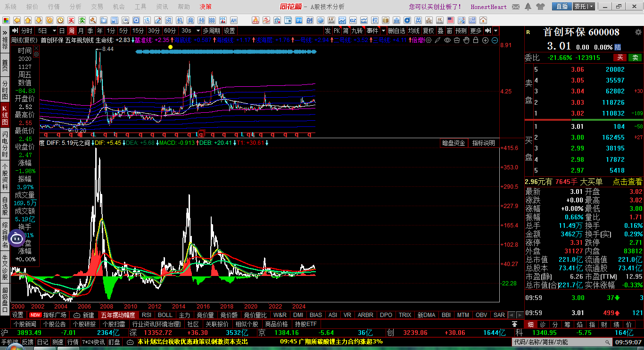Select the hand pan tool icon

pos(466,40)
